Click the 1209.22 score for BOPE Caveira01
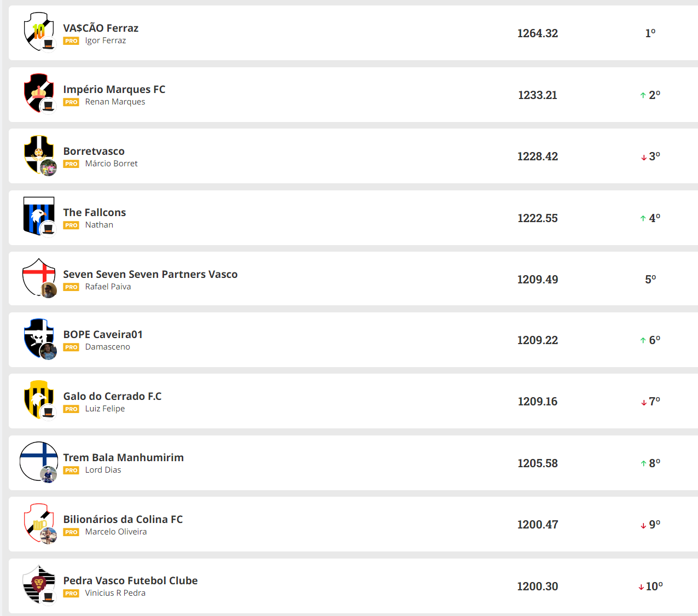Viewport: 698px width, 616px height. 537,340
